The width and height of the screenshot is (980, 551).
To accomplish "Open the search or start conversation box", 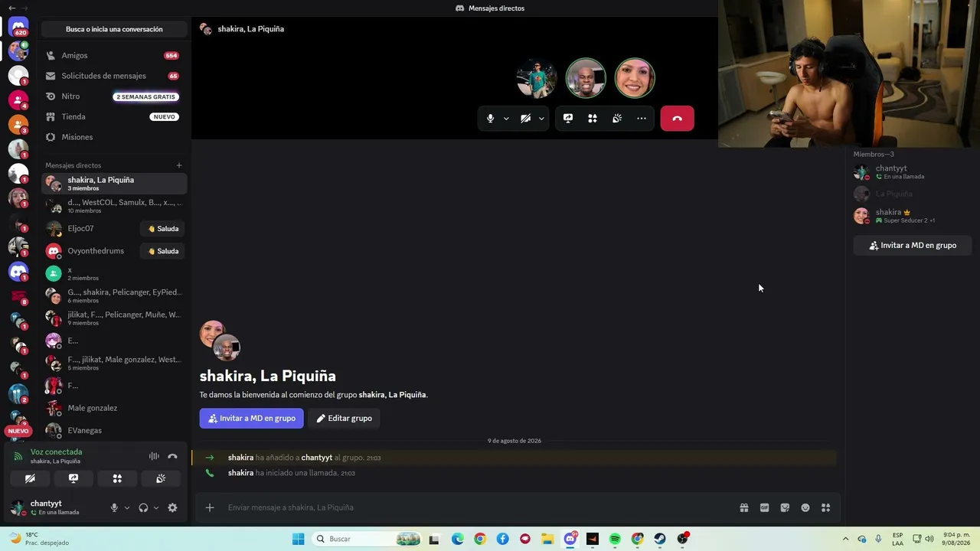I will 114,29.
